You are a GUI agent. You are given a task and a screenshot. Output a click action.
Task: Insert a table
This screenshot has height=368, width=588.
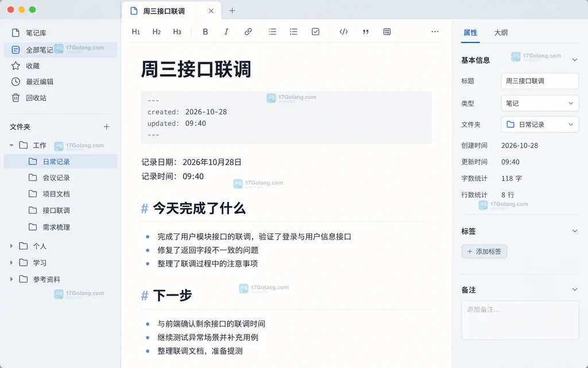click(x=387, y=32)
